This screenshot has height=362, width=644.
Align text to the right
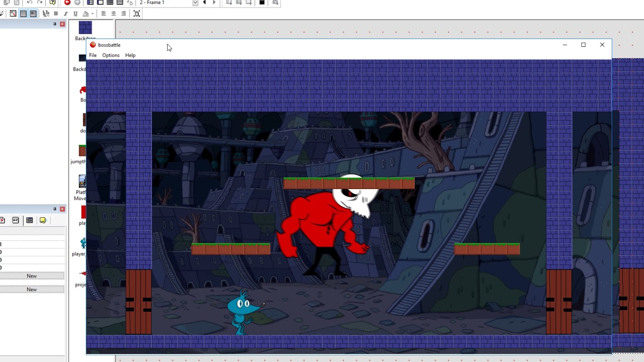[123, 14]
